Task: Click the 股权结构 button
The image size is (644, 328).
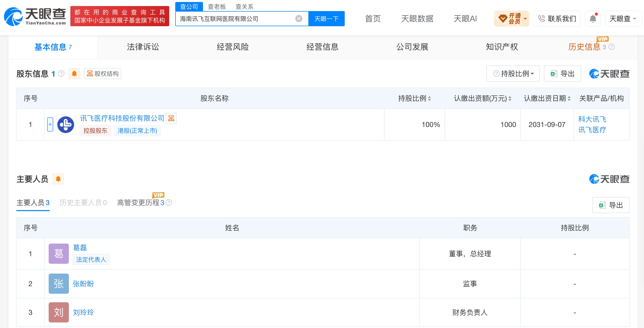Action: [103, 74]
